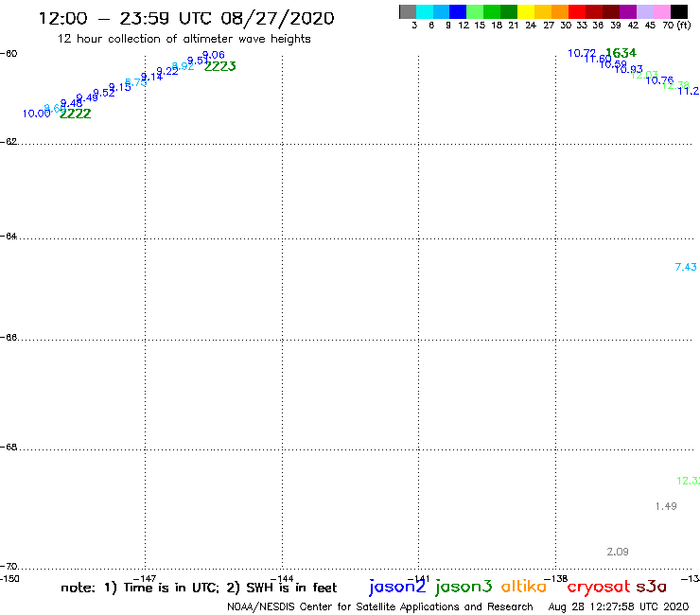Click the lavender legend swatch before 45
Screen dimensions: 700x615
pos(645,11)
